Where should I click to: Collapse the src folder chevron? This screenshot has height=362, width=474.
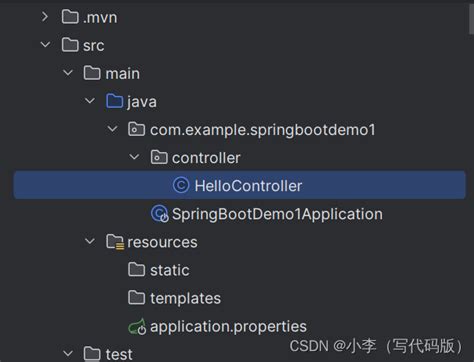45,44
